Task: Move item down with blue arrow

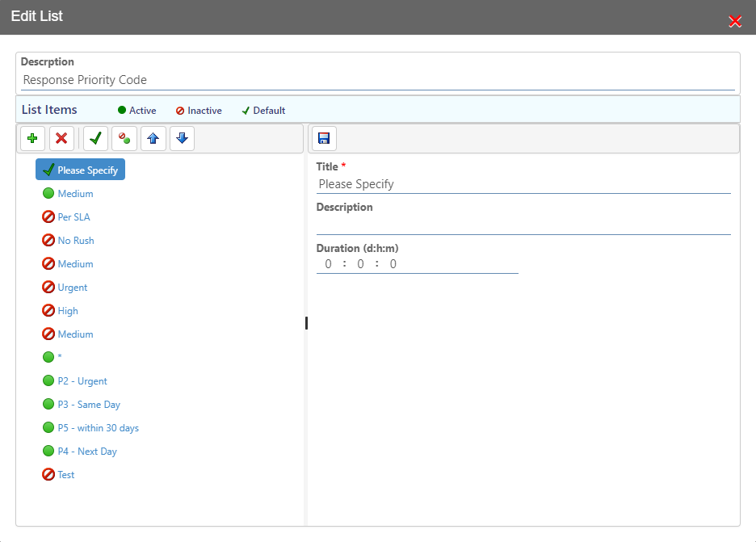Action: [182, 139]
